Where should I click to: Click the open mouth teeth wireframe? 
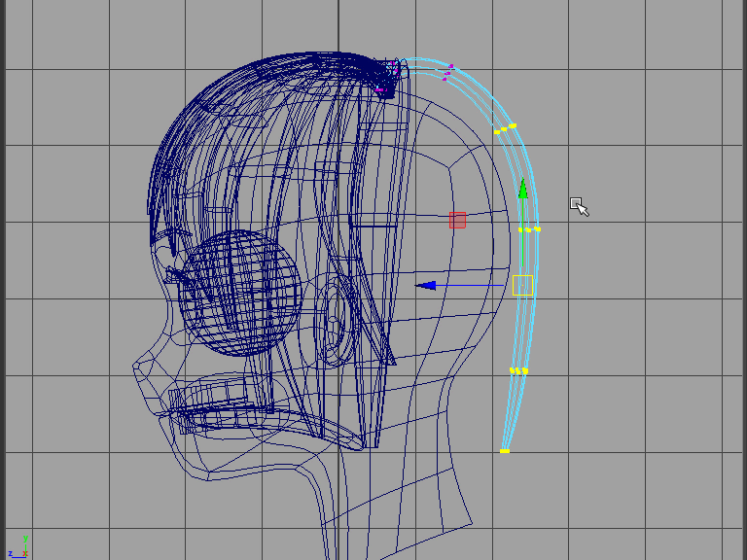tap(209, 397)
